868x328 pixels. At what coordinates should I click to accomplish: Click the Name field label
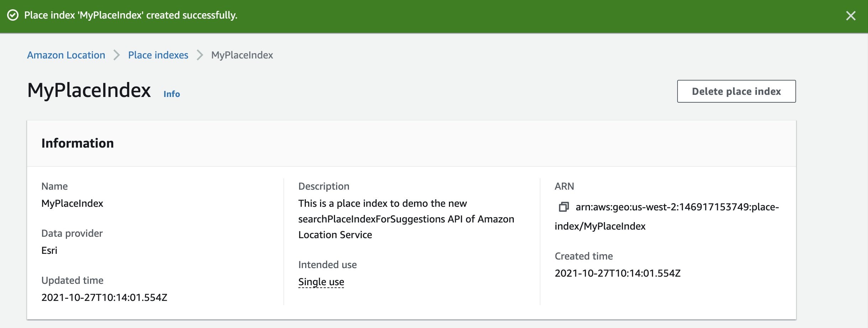point(54,186)
